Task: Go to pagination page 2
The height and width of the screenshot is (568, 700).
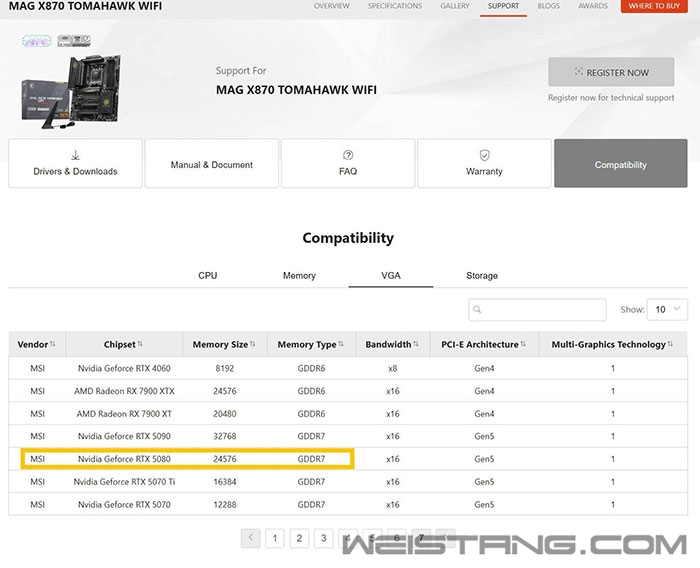Action: (299, 538)
